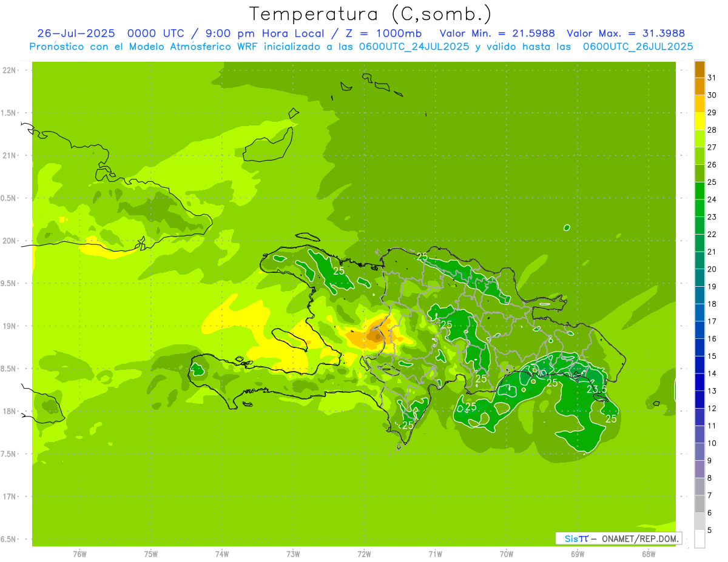Click the SisTT ONAMET/REP.DOM. logo
Image resolution: width=728 pixels, height=562 pixels.
[x=618, y=538]
